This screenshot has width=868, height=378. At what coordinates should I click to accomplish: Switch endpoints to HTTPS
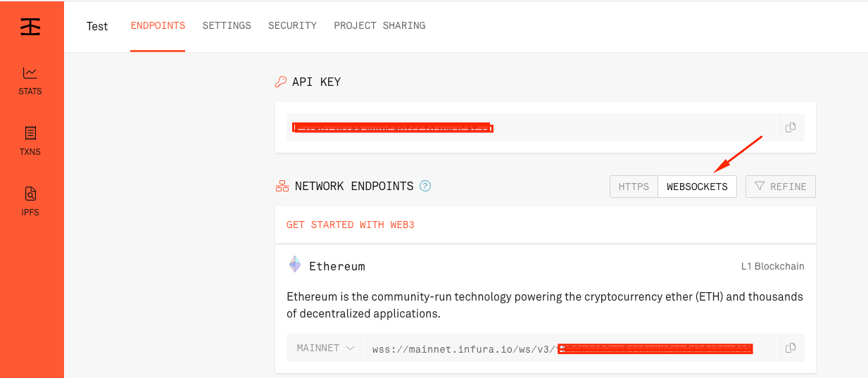point(634,187)
